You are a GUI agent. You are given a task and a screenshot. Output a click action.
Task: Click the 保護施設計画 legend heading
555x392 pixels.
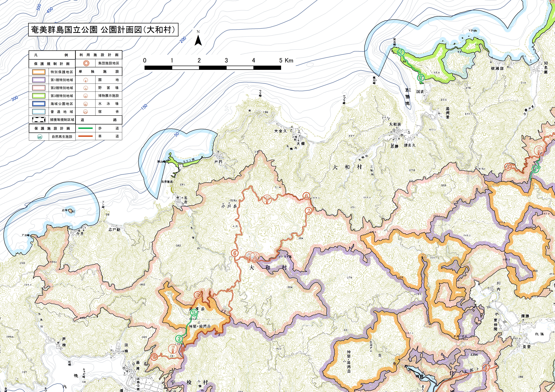point(52,128)
